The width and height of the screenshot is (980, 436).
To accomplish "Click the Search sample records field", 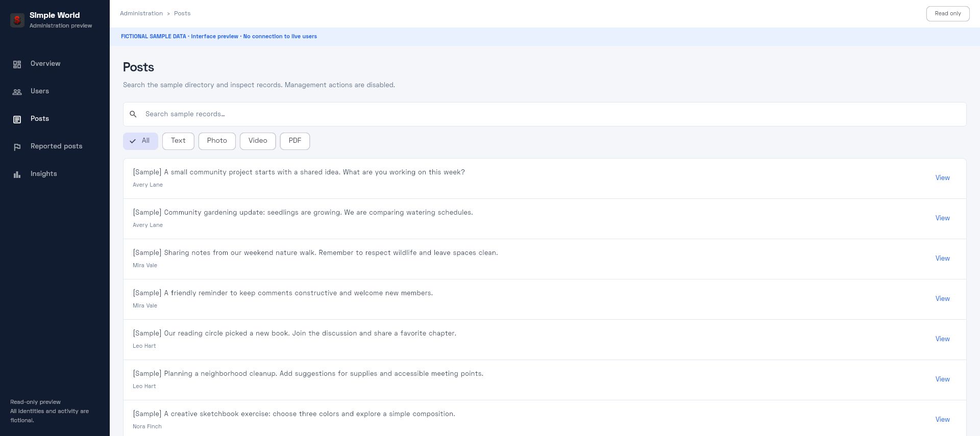I will [545, 114].
